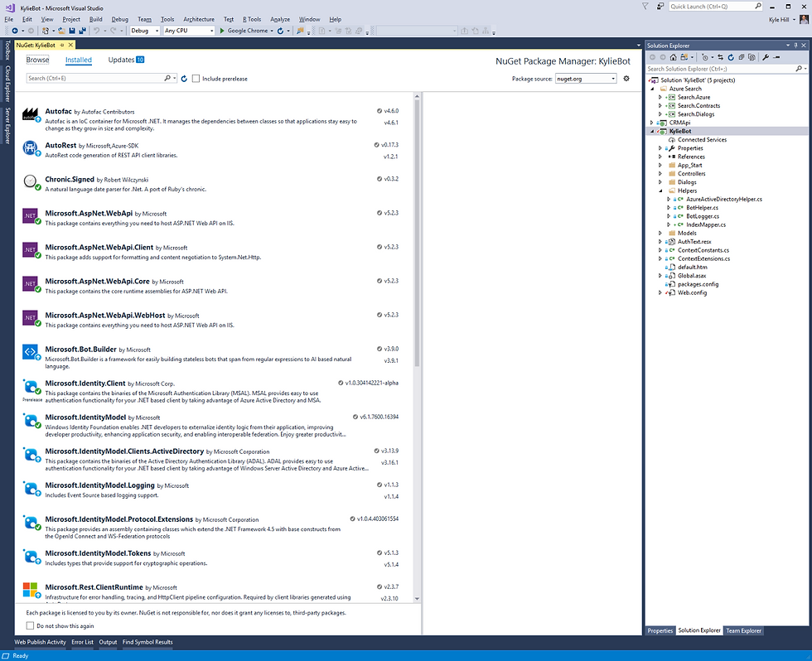Viewport: 812px width, 661px height.
Task: Check Do not show this again
Action: pos(30,626)
